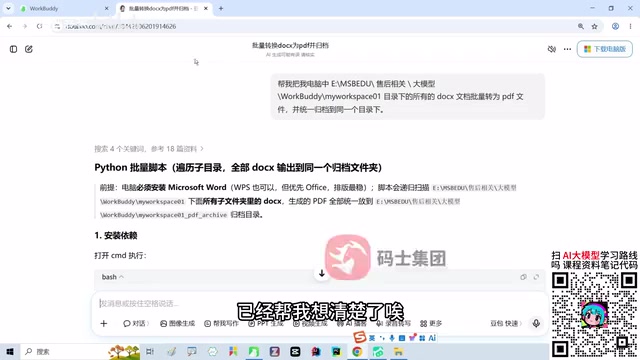Click the 下载电脑版 download button
The image size is (640, 360).
click(605, 49)
